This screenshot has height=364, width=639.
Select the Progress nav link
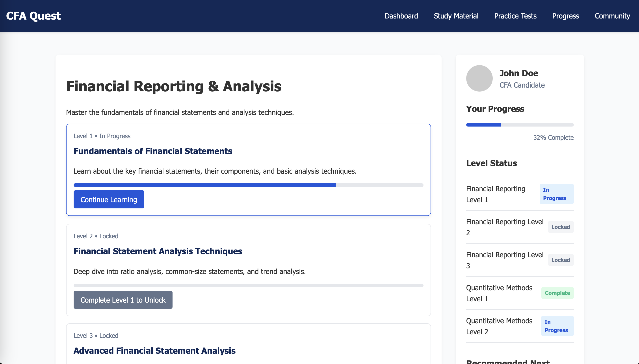(565, 16)
